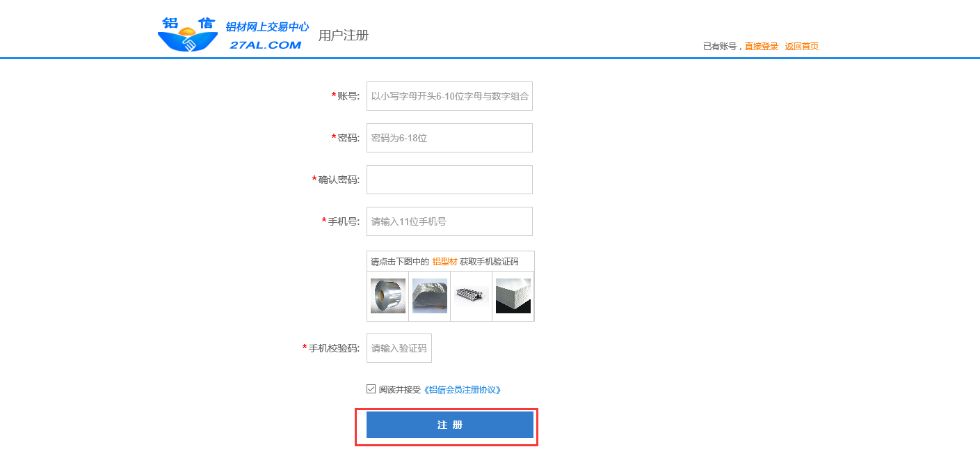Toggle the 阅读并接受 agreement checkbox
This screenshot has height=463, width=980.
coord(371,389)
